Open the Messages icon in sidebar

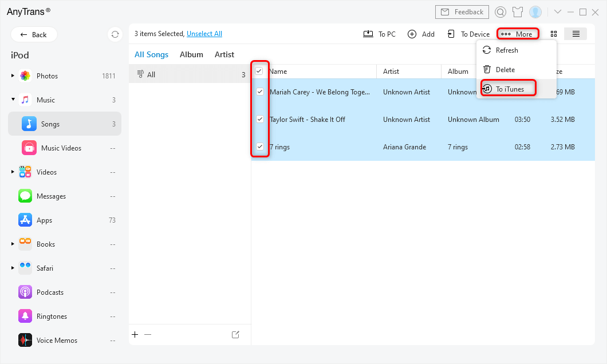click(25, 196)
